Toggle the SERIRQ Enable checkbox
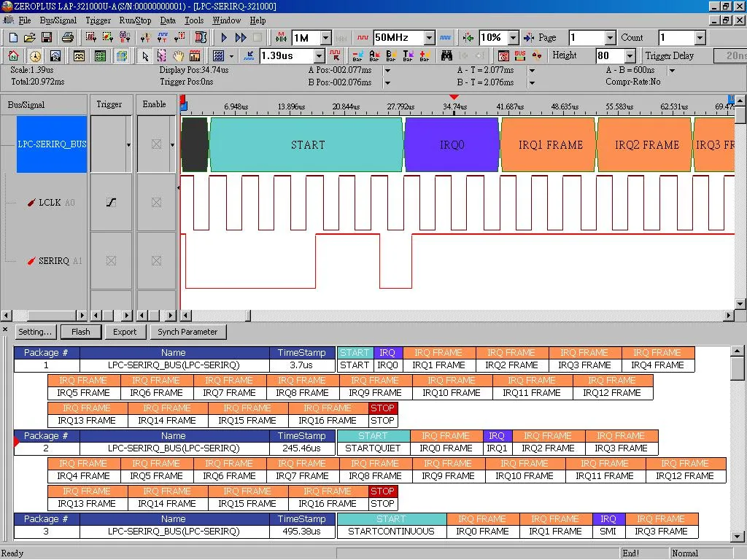The image size is (747, 560). pos(156,260)
